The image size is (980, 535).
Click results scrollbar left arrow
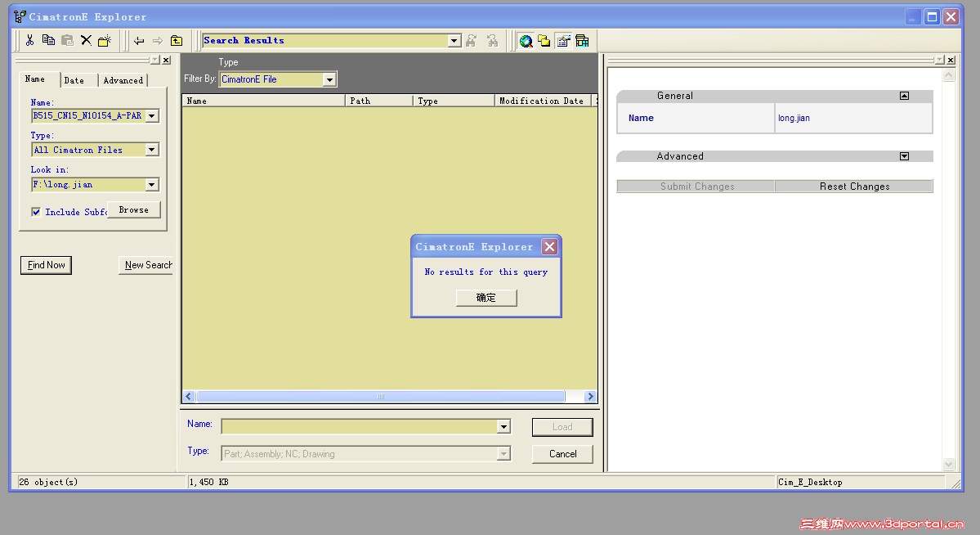click(x=189, y=396)
